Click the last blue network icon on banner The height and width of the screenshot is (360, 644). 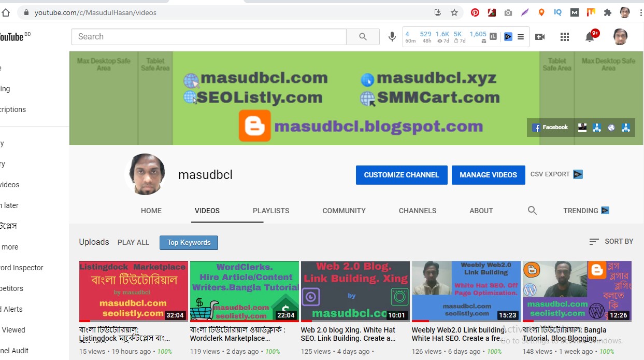(626, 128)
